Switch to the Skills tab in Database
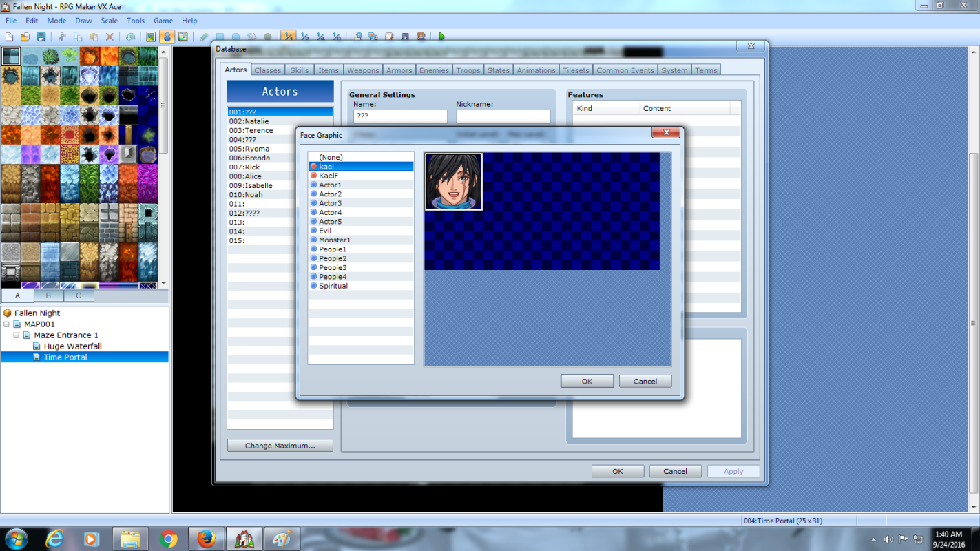Screen dimensions: 980x551 click(300, 70)
